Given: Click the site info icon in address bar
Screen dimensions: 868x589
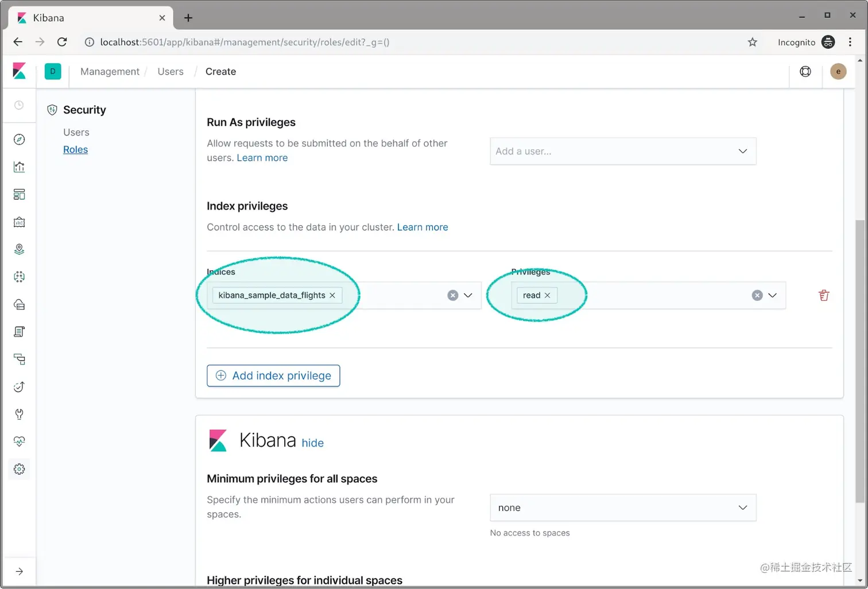Looking at the screenshot, I should (x=90, y=42).
